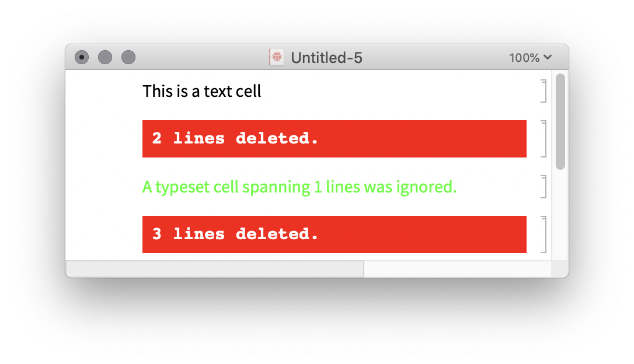Click the green typeset cell ignored message

click(x=299, y=187)
